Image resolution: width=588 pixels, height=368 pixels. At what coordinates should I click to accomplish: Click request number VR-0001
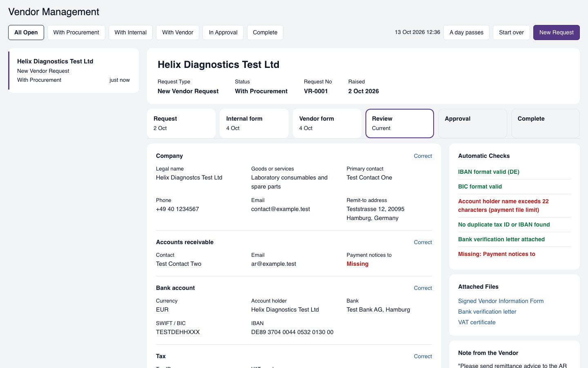316,91
